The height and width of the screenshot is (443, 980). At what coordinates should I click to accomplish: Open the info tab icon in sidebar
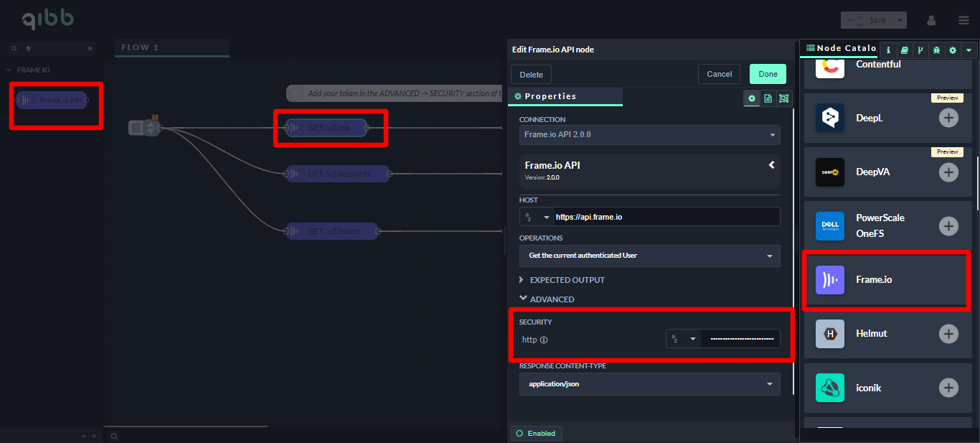(888, 50)
